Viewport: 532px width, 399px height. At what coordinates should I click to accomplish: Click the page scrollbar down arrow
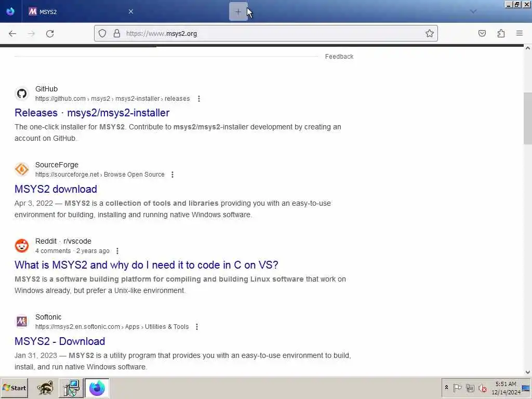(528, 372)
